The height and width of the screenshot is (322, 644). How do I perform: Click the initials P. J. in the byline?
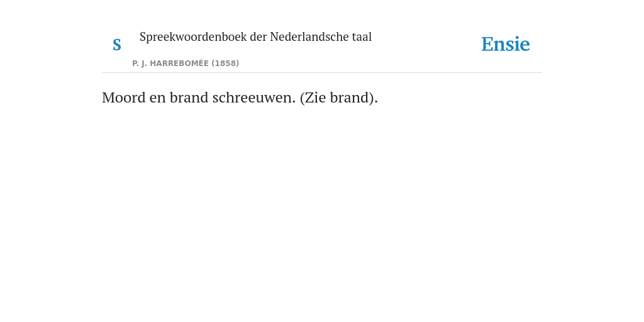pos(140,64)
